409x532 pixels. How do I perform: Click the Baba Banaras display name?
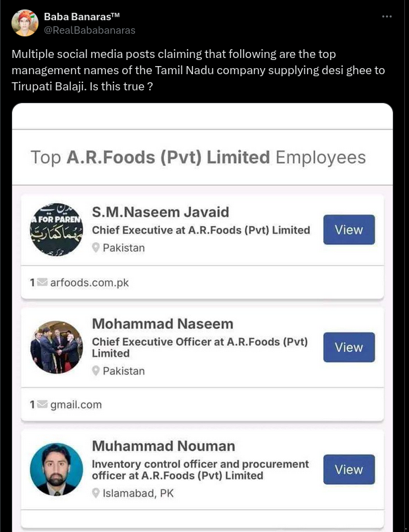[81, 17]
